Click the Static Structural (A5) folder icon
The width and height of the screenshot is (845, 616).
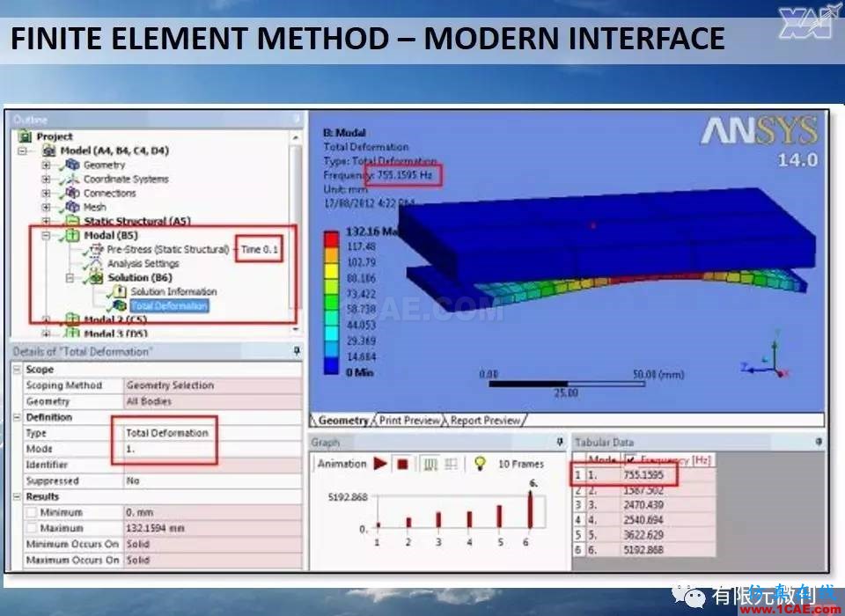[72, 220]
